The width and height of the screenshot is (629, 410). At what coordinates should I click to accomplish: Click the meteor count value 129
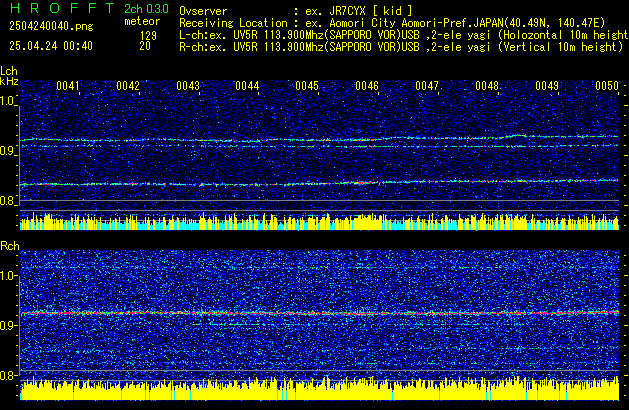click(148, 35)
